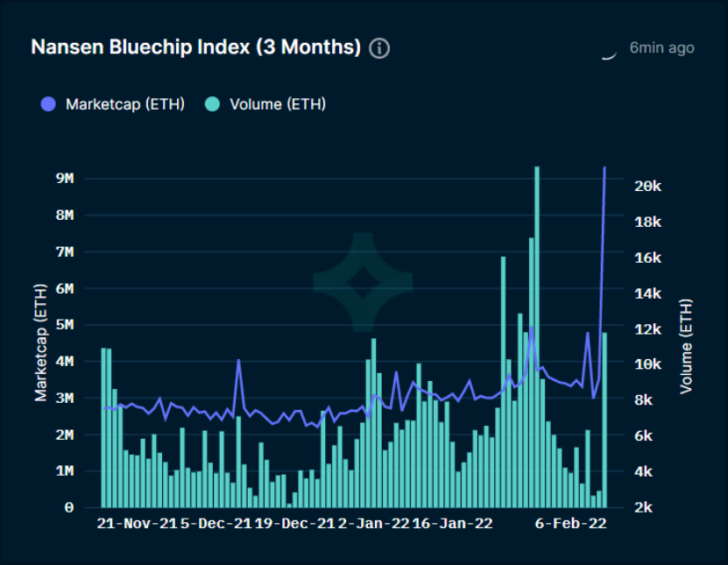728x565 pixels.
Task: Select the 21-Nov-21 date label
Action: [x=137, y=524]
